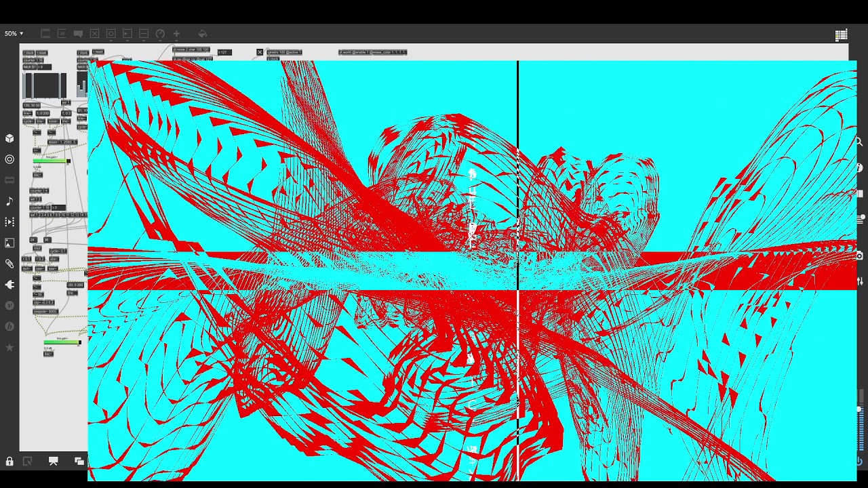Adjust the lower live.gain~ green slider

point(62,342)
